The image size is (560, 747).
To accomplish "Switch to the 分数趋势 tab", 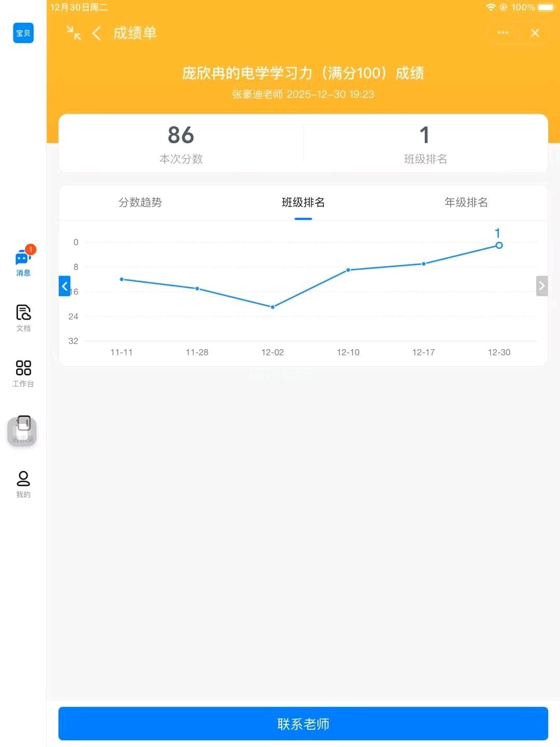I will 140,202.
